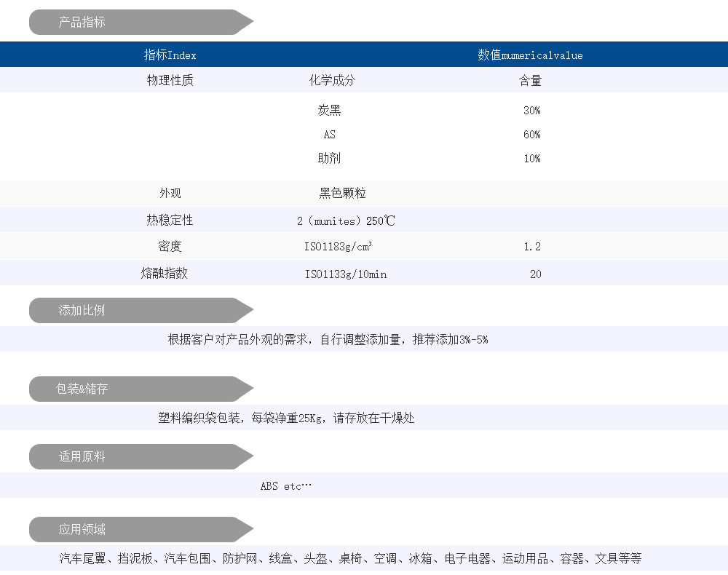Click the 黑色颗粒 appearance value
The image size is (728, 575).
coord(342,194)
